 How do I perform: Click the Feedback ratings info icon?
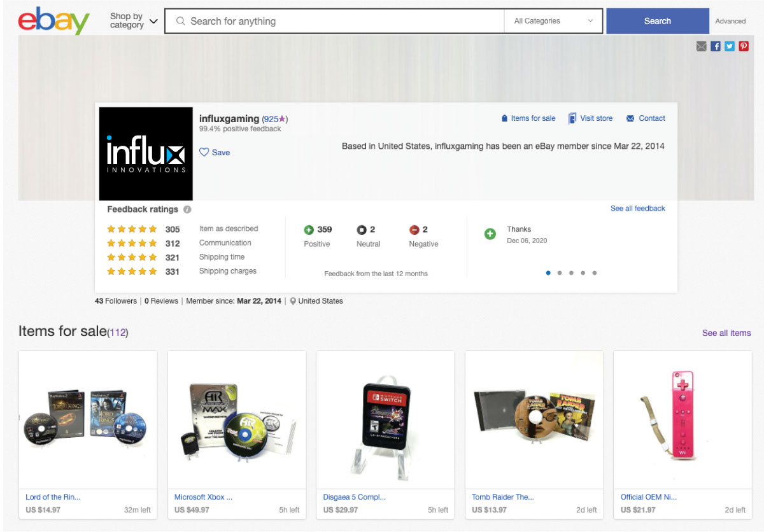click(x=187, y=209)
